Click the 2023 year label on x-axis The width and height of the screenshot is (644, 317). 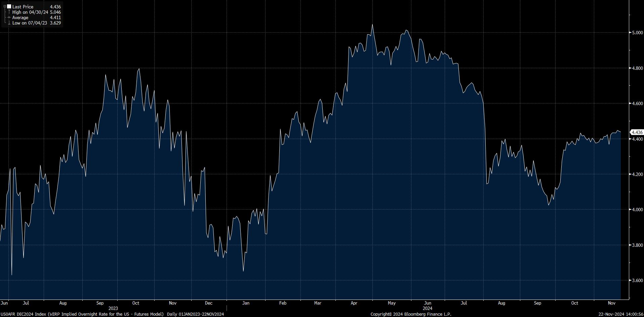(113, 308)
